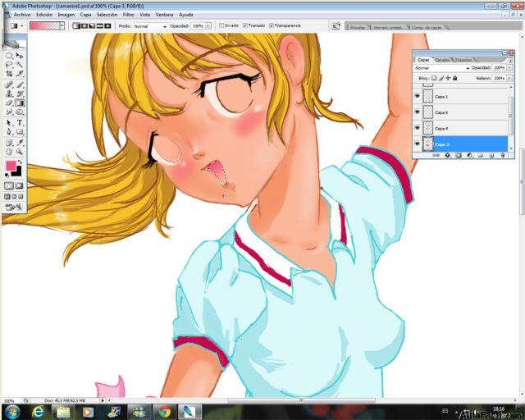Enable lock transparent pixels in Layers panel

[x=434, y=78]
